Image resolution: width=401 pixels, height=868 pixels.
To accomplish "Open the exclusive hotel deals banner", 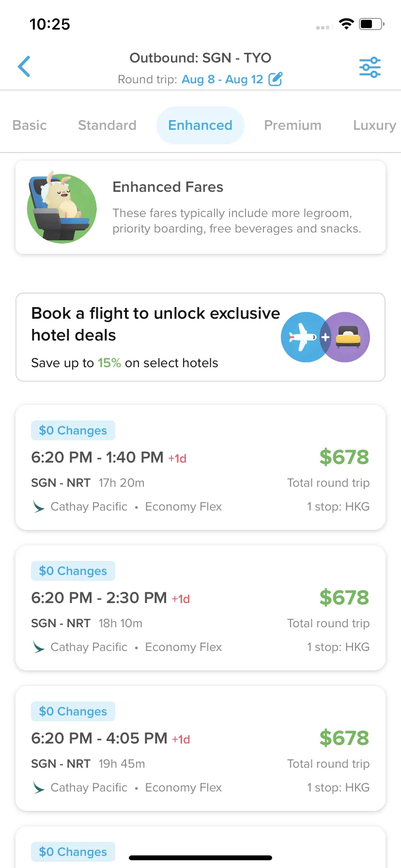I will (x=200, y=337).
